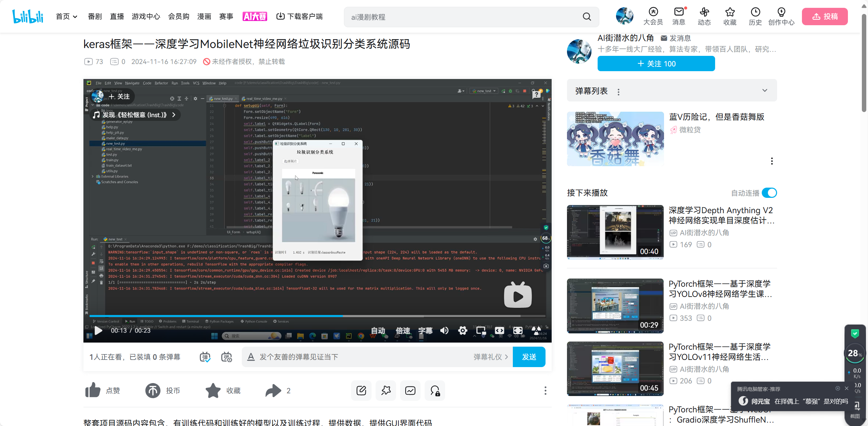Toggle the auto-play next switch
This screenshot has height=426, width=868.
point(769,193)
